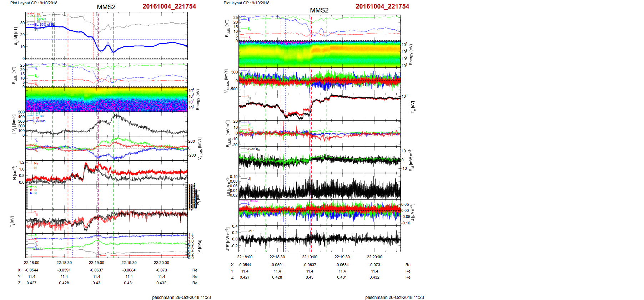Viewport: 644px width, 300px height.
Task: Click the 22:18:30 tick on right time axis
Action: click(277, 257)
